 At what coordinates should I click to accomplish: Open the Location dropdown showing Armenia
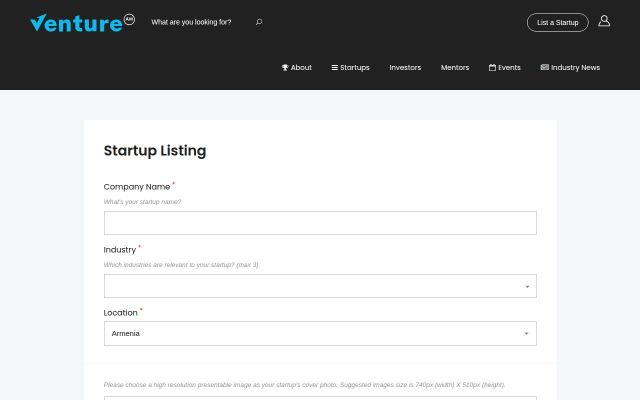320,333
